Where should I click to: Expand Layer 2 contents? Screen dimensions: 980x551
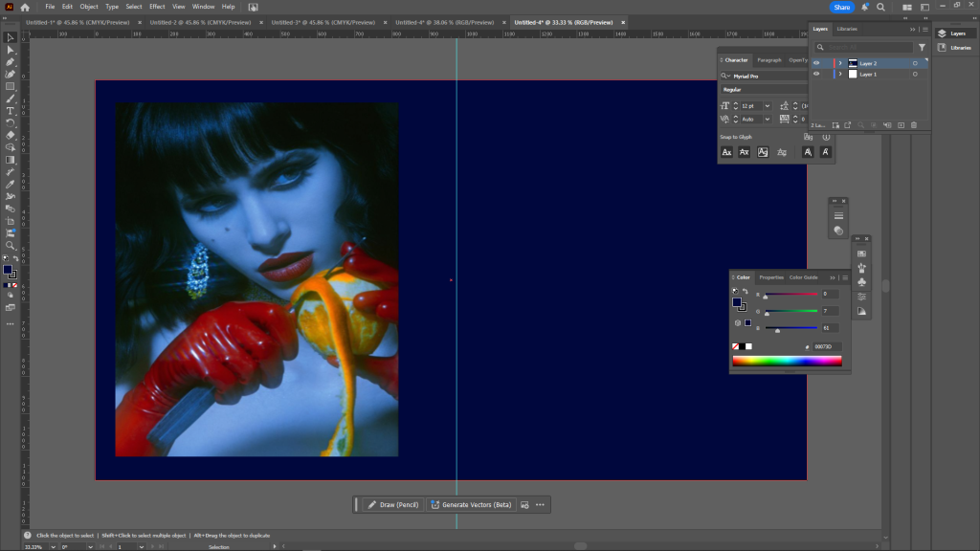pyautogui.click(x=840, y=63)
